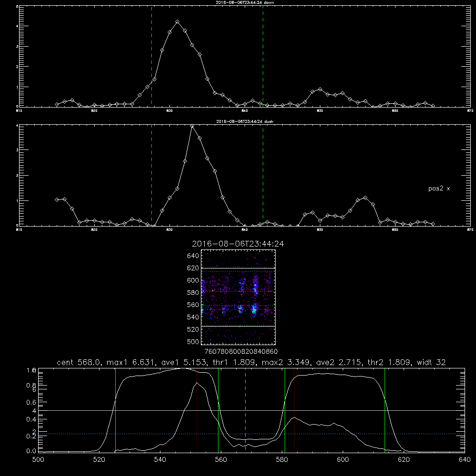The width and height of the screenshot is (476, 476).
Task: Select the left green dashed line in dusk plot
Action: [x=151, y=175]
